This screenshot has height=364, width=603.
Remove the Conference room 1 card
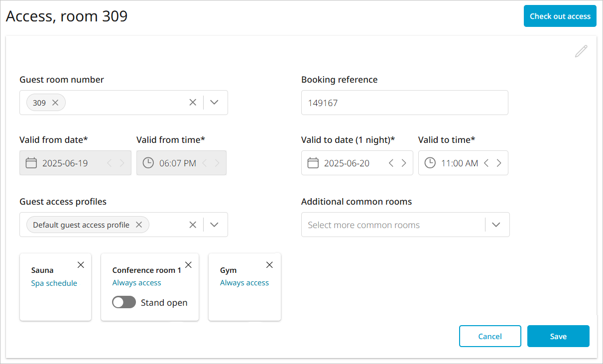[188, 265]
